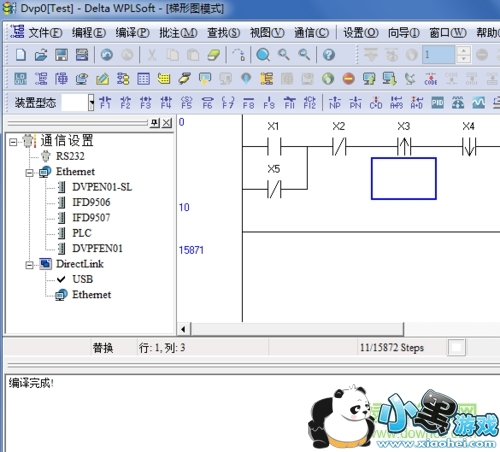Viewport: 500px width, 452px height.
Task: Open the 向导(I) menu
Action: pos(403,33)
